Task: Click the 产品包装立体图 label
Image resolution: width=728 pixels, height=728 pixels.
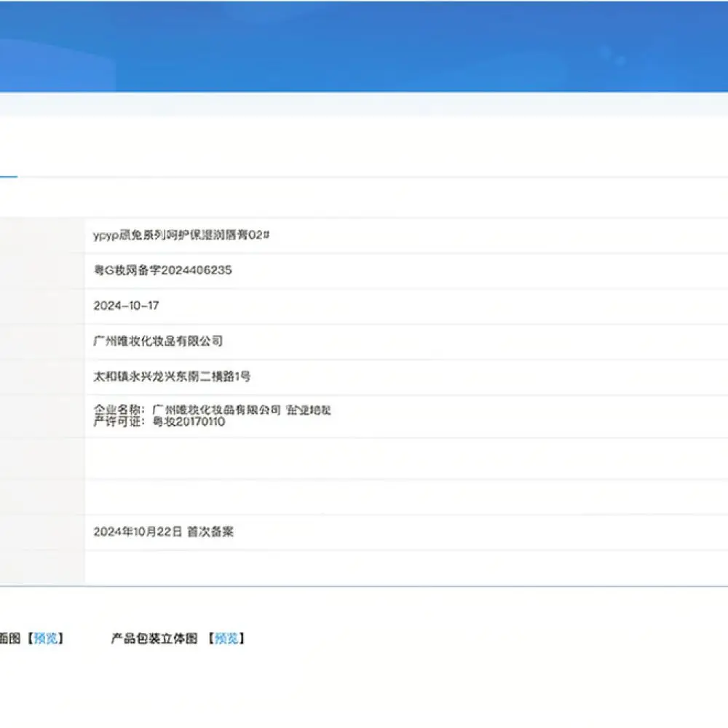Action: tap(154, 639)
